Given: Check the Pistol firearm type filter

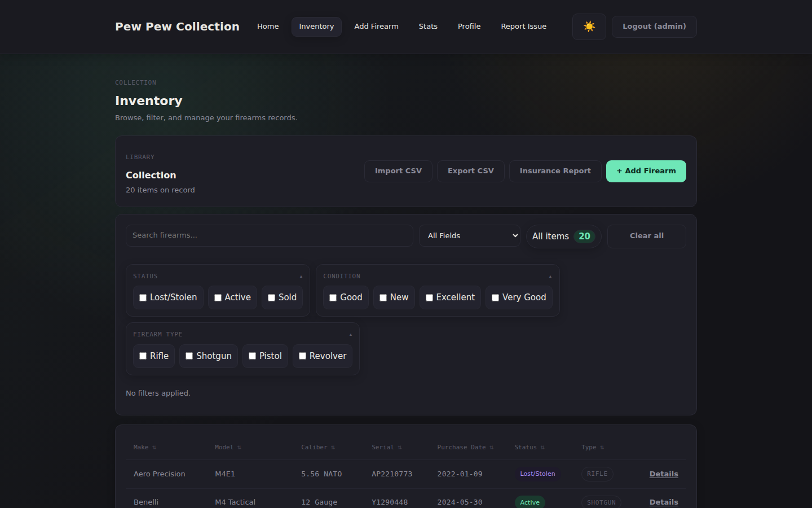Looking at the screenshot, I should [x=253, y=356].
